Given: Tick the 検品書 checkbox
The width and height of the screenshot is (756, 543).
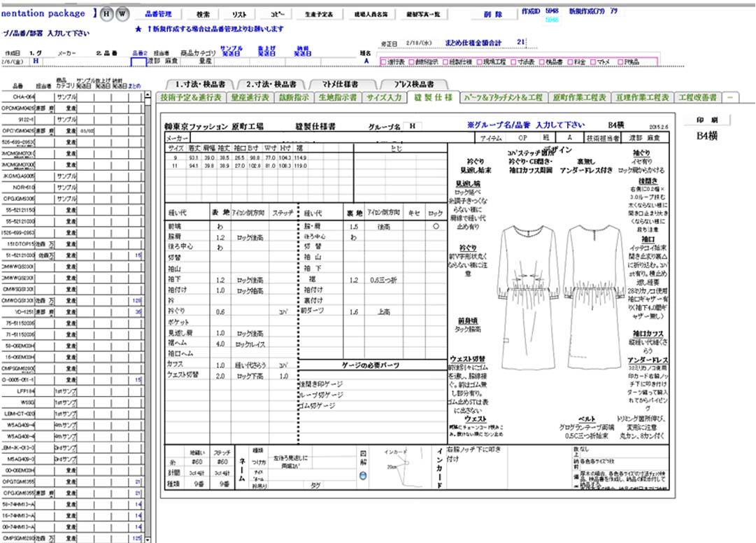Looking at the screenshot, I should click(542, 62).
